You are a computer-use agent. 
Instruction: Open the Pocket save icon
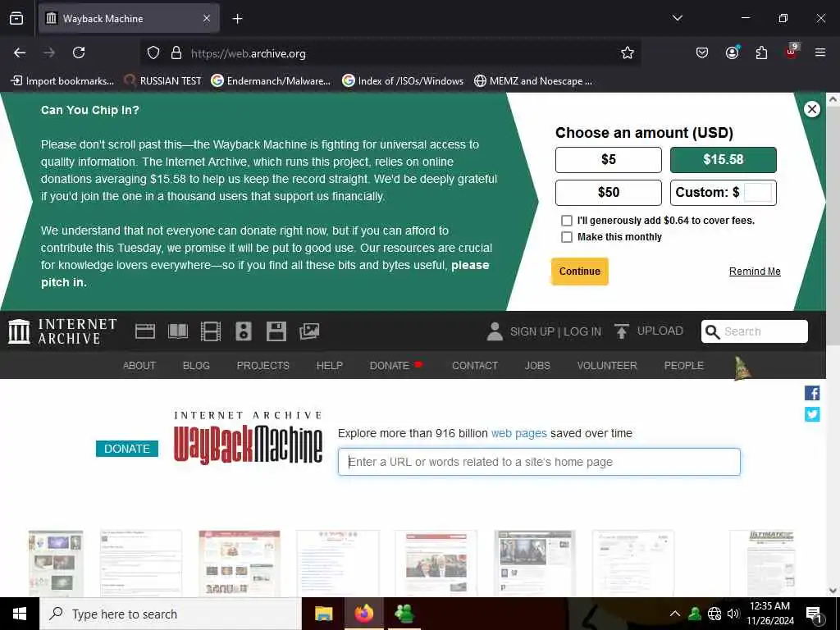click(702, 52)
